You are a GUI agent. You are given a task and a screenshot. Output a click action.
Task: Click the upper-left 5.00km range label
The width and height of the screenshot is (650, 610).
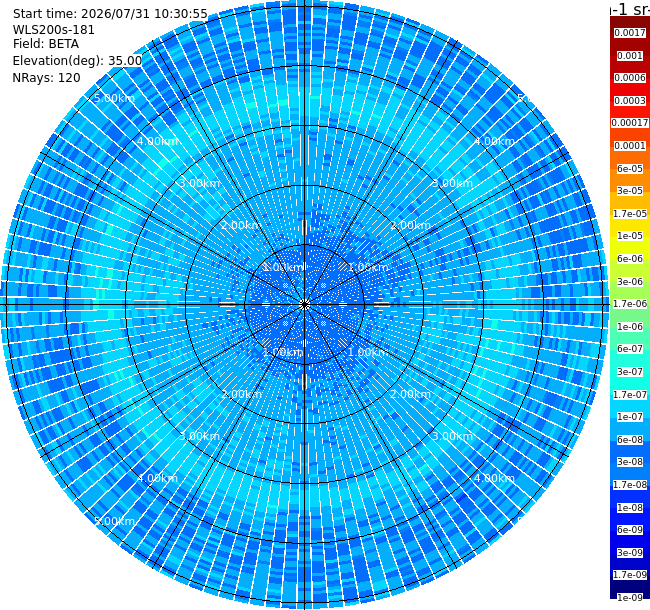point(114,98)
